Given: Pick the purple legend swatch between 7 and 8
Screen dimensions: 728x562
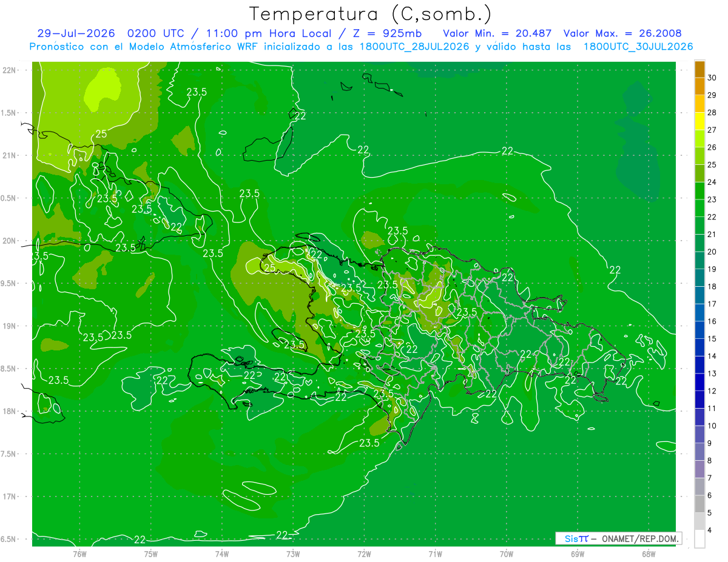Looking at the screenshot, I should tap(699, 469).
